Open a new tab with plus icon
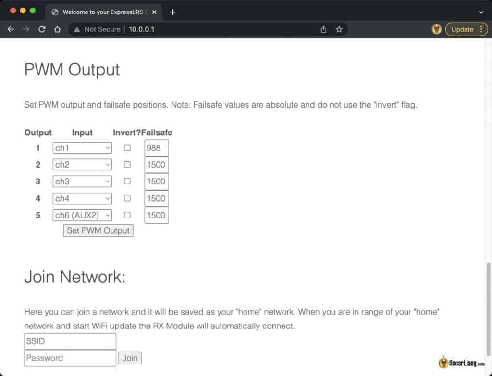This screenshot has width=492, height=376. coord(172,12)
